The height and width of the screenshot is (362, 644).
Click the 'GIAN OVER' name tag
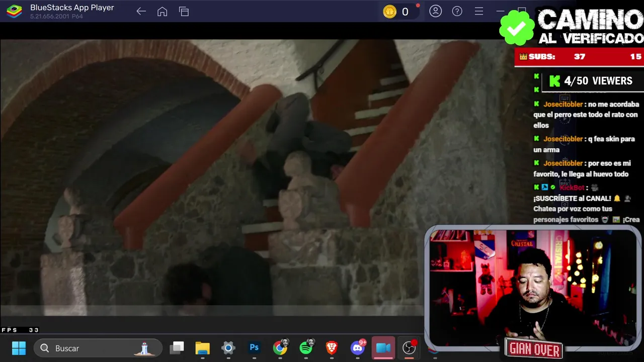(534, 349)
